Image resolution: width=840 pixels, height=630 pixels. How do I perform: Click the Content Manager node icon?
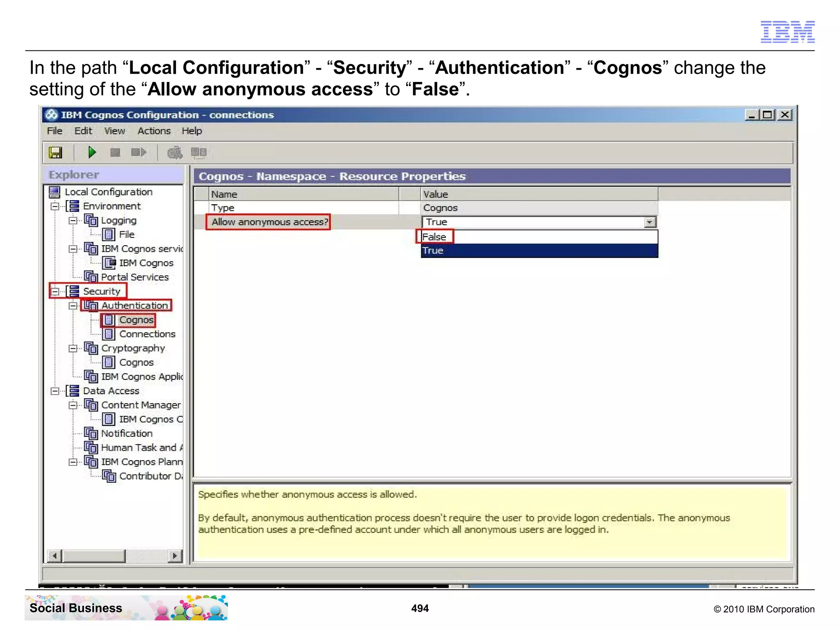tap(91, 405)
